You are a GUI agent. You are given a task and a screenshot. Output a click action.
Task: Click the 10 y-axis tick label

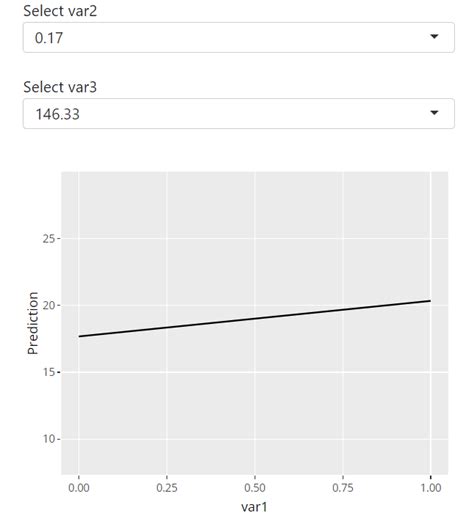pyautogui.click(x=49, y=439)
